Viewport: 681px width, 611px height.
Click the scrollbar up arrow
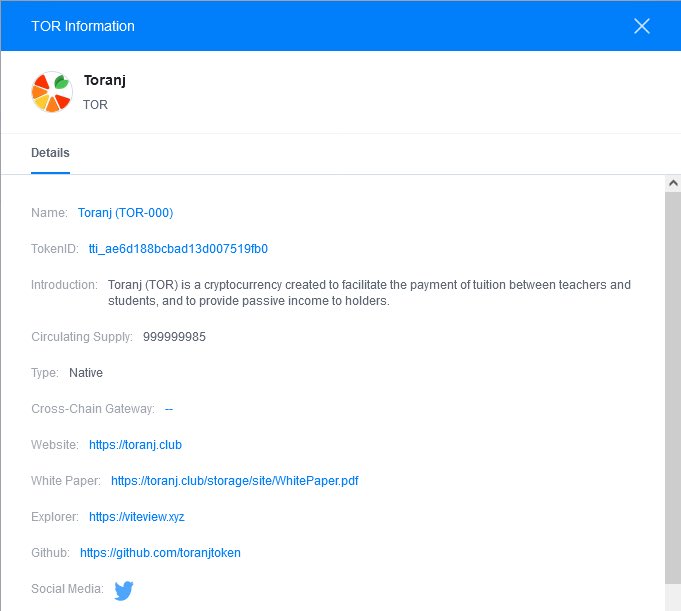point(673,183)
